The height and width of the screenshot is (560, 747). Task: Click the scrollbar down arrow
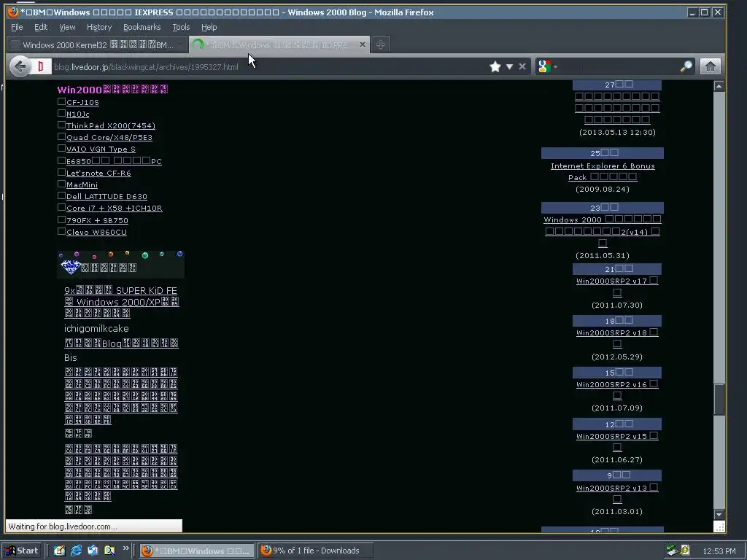point(719,514)
